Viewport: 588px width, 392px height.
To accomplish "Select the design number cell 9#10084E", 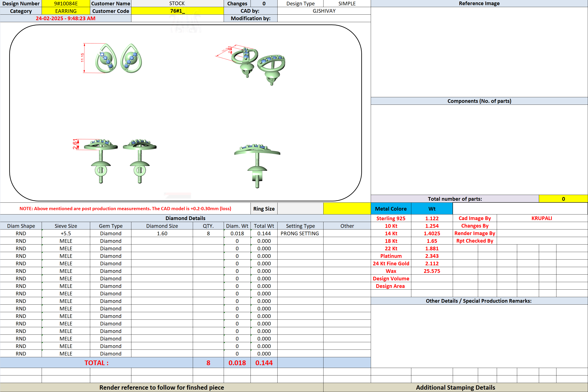I will coord(66,3).
